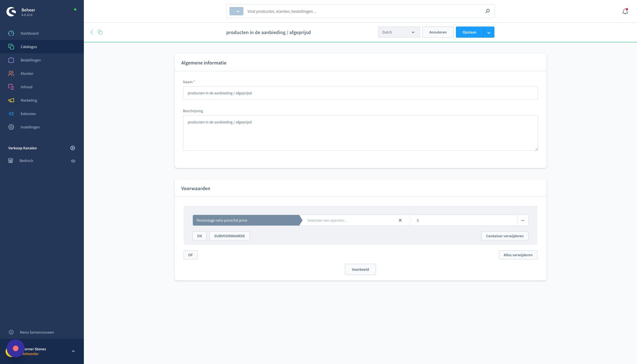The height and width of the screenshot is (364, 637).
Task: Open the Klanten menu item
Action: pos(42,73)
